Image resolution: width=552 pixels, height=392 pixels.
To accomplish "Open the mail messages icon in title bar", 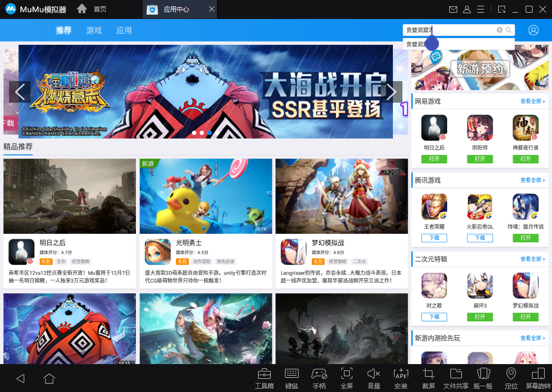I will click(453, 9).
